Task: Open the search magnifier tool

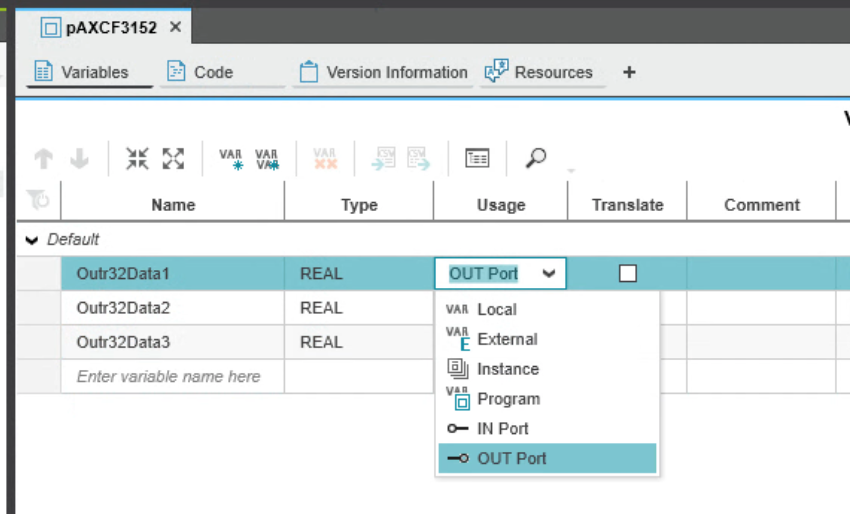Action: pyautogui.click(x=536, y=158)
